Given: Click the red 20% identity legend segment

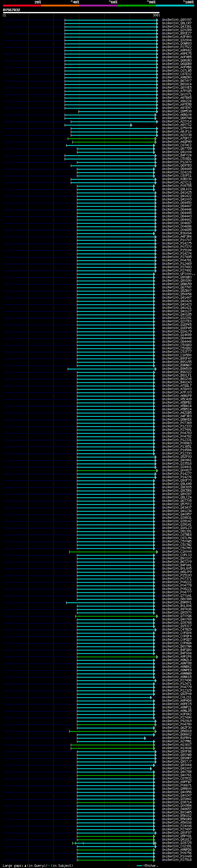Looking at the screenshot, I should [x=22, y=6].
